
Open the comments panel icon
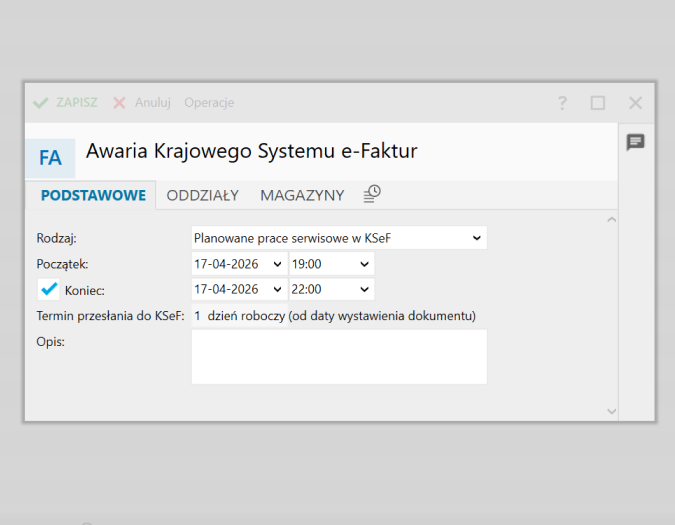pyautogui.click(x=635, y=142)
